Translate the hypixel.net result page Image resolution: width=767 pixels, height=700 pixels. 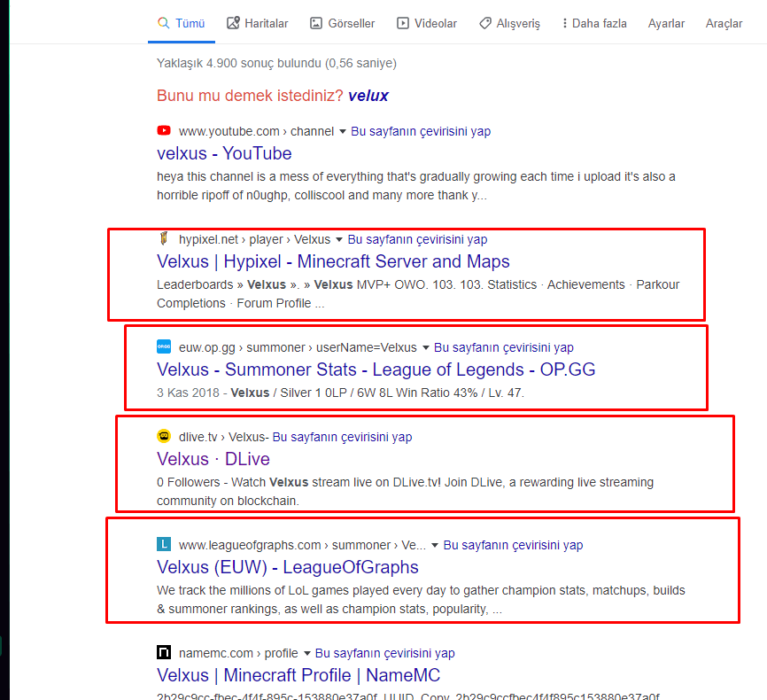tap(417, 240)
